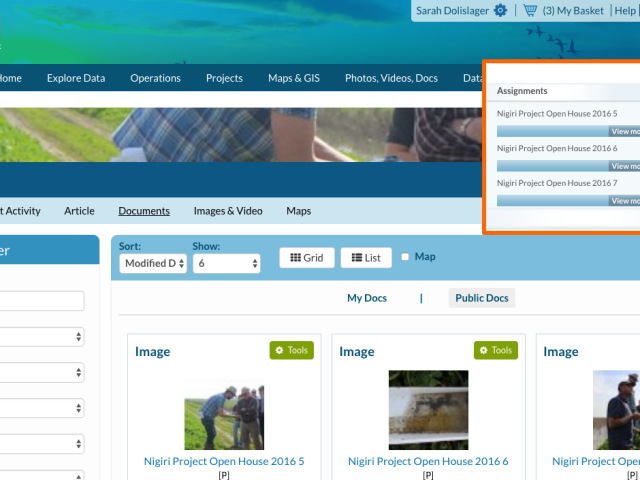This screenshot has width=640, height=480.
Task: Open Nigiri Project Open House 2016 5 title link
Action: point(224,461)
